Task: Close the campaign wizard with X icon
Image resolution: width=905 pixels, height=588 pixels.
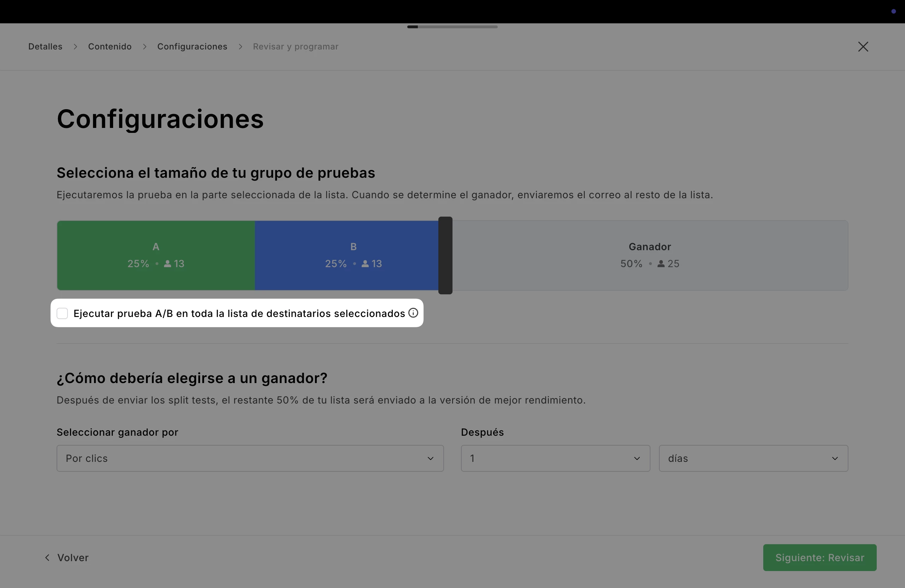Action: (x=863, y=47)
